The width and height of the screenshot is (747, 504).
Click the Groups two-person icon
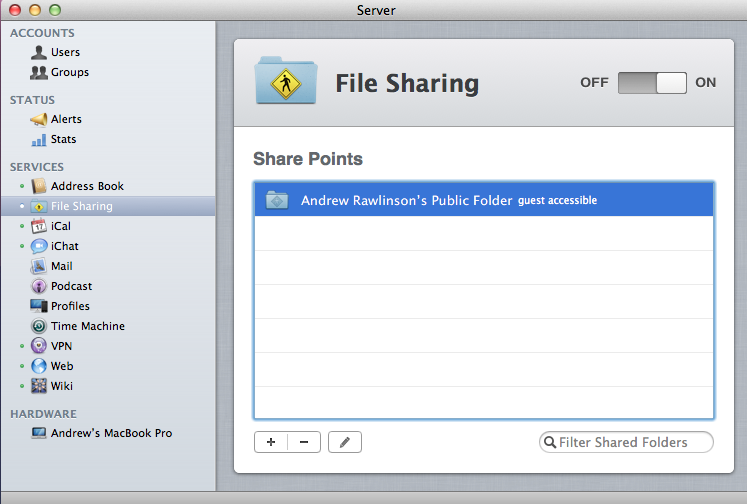39,72
